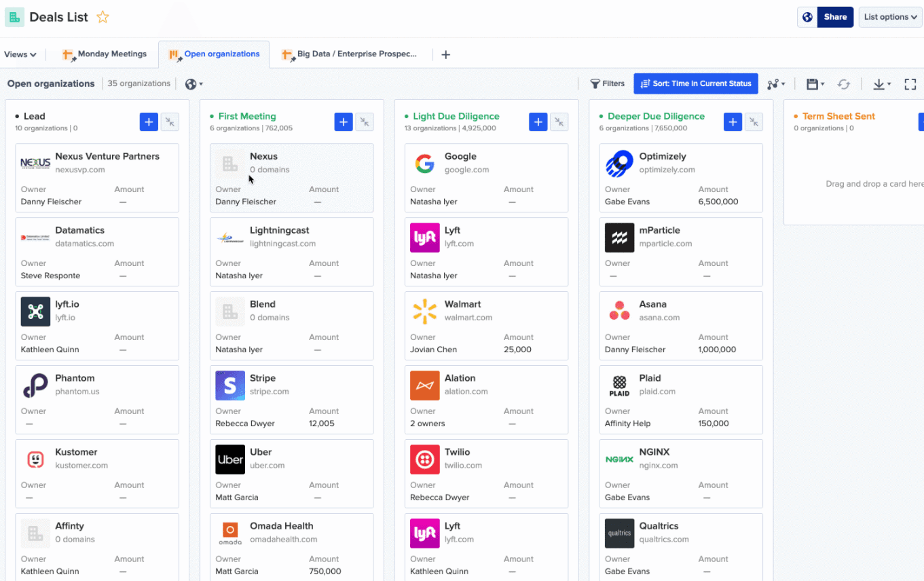
Task: Collapse the Light Due Diligence column
Action: tap(559, 121)
